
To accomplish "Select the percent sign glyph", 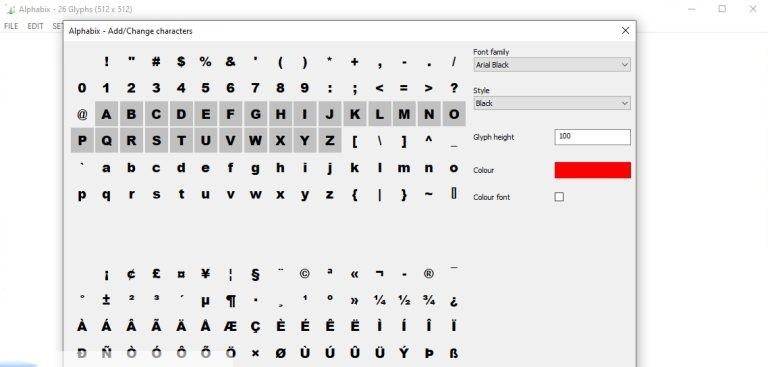I will (x=206, y=61).
